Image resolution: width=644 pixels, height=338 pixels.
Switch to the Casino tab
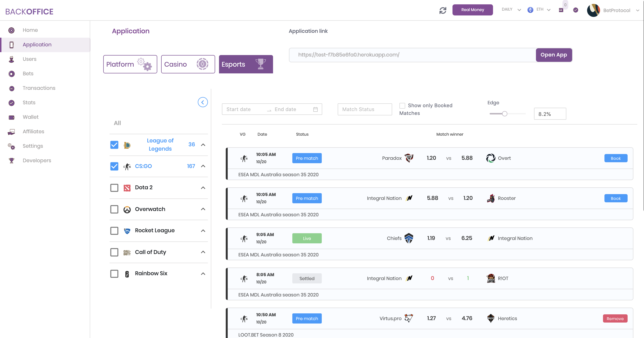point(188,64)
